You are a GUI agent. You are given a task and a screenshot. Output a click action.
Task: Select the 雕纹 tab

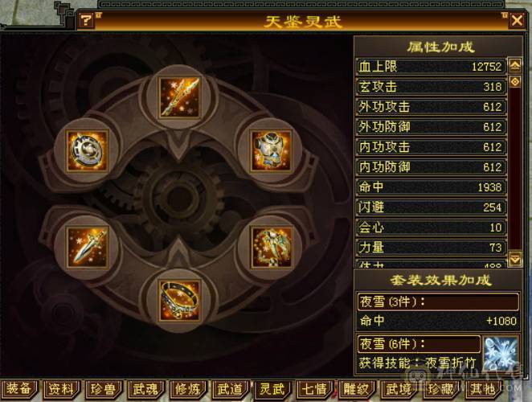[x=356, y=389]
